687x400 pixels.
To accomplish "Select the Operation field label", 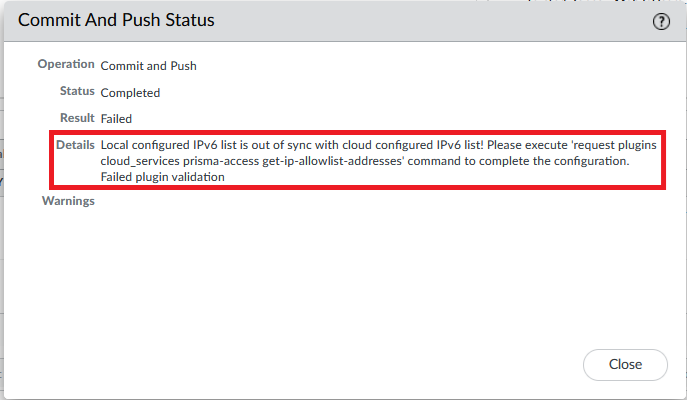I will pos(66,64).
